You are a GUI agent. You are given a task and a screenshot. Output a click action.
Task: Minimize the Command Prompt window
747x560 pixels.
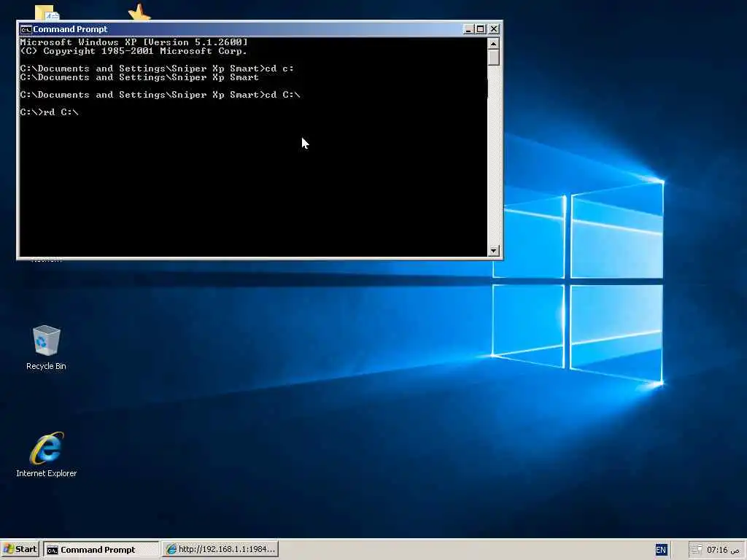click(x=468, y=29)
